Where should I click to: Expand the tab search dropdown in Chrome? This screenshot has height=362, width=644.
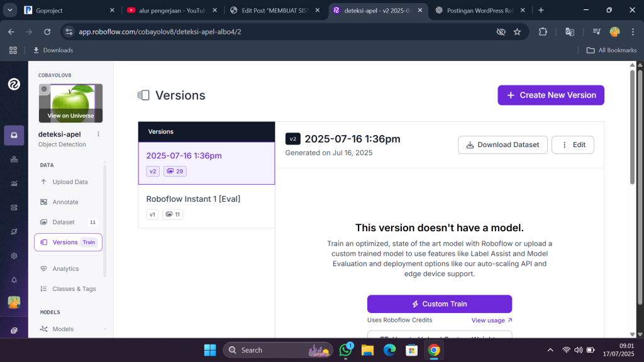click(10, 10)
